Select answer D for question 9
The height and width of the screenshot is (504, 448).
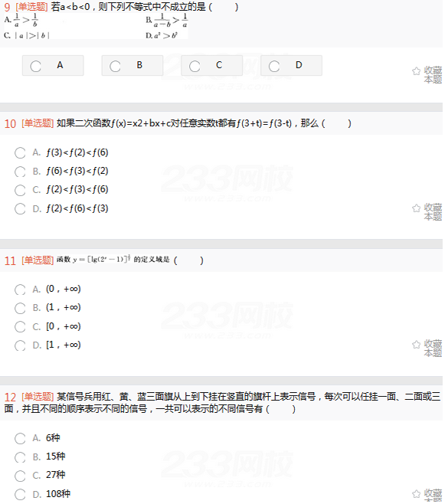pyautogui.click(x=291, y=66)
